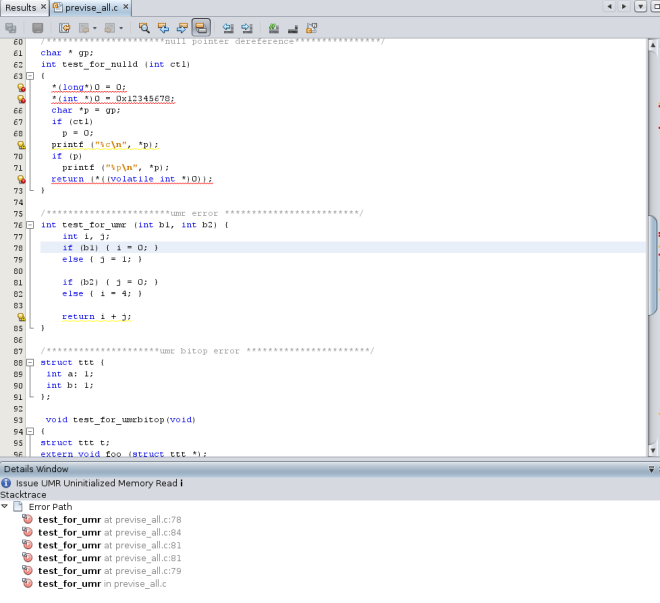Click code line 'return i + j;'
This screenshot has height=603, width=660.
pyautogui.click(x=96, y=316)
